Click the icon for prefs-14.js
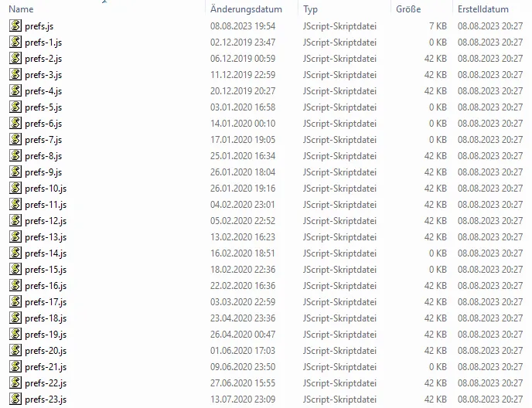Screen dimensions: 532x408 click(x=15, y=253)
